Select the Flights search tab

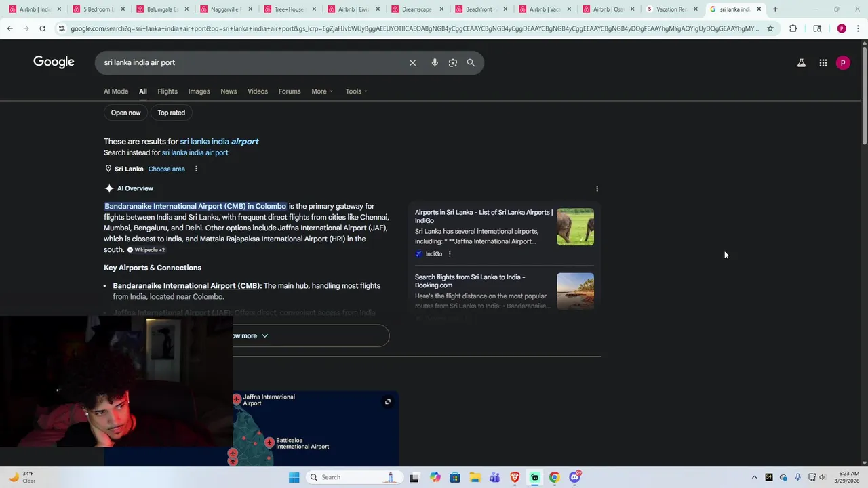[x=167, y=91]
